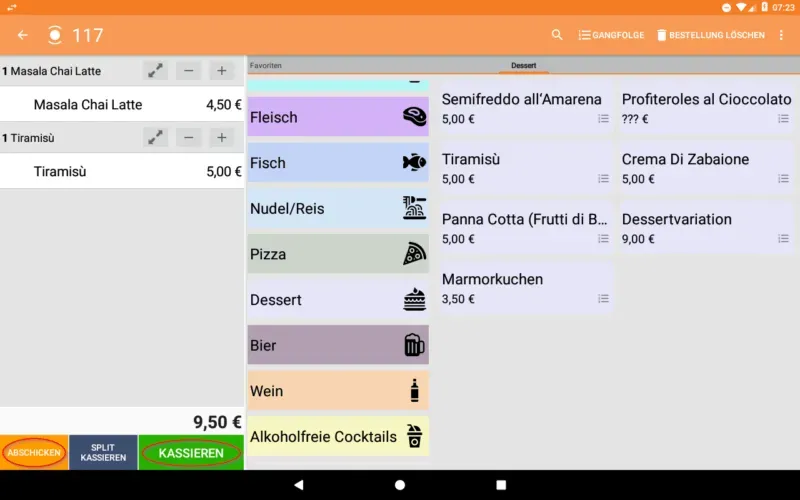Select the Alkoholfreie Cocktails category
This screenshot has height=500, width=800.
click(338, 436)
